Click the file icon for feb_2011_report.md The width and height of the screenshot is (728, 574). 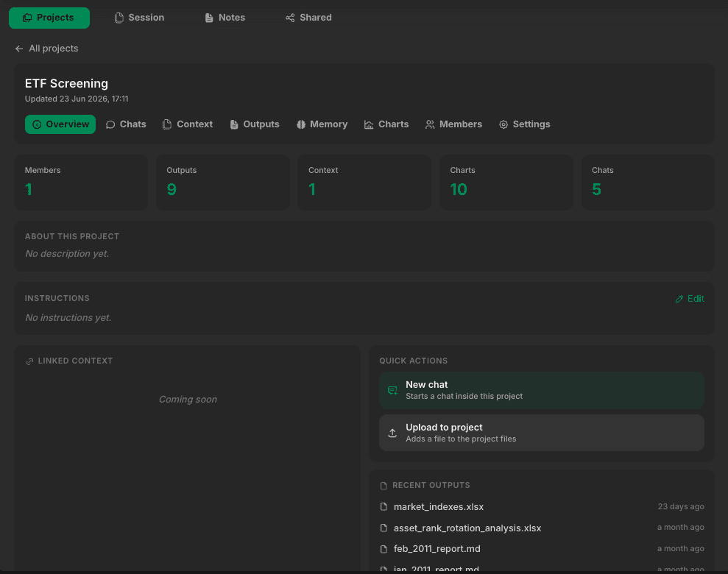click(384, 550)
